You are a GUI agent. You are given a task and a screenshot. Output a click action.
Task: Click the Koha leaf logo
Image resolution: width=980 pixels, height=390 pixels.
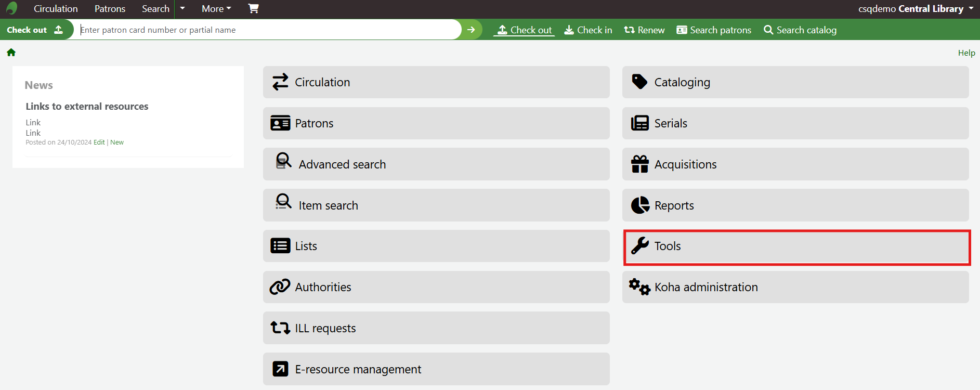click(x=11, y=8)
